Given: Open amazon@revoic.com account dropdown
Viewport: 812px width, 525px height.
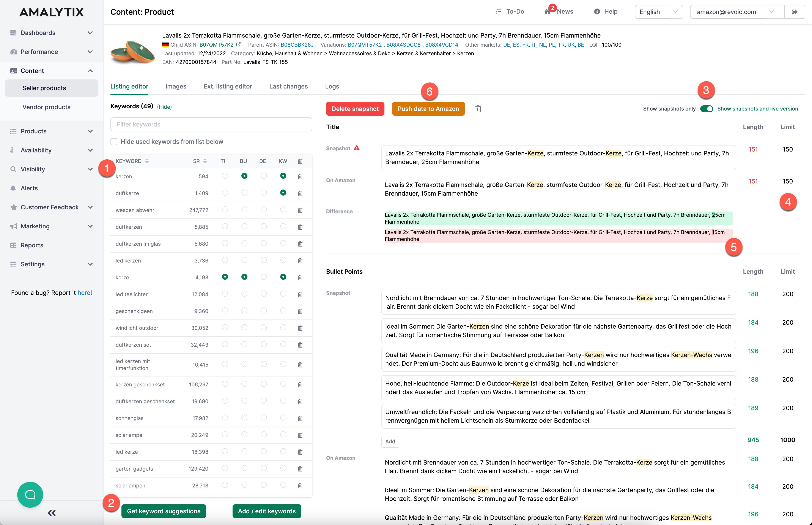Looking at the screenshot, I should tap(737, 12).
